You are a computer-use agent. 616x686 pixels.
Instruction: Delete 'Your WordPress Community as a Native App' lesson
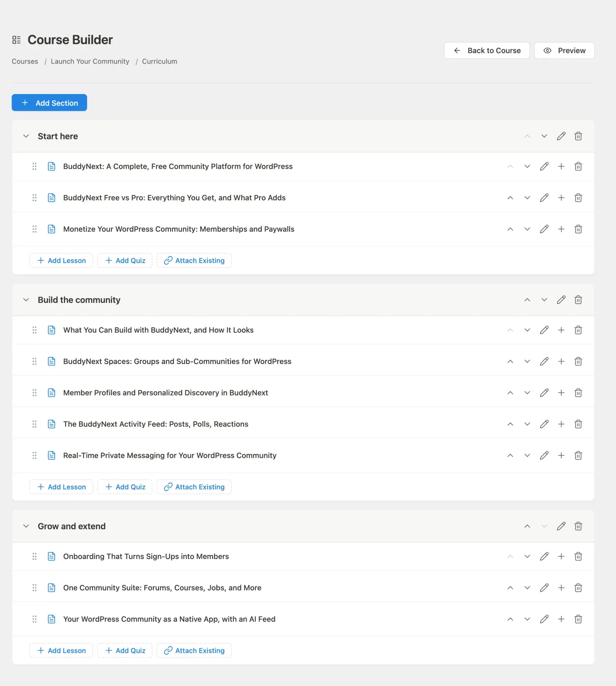click(578, 619)
